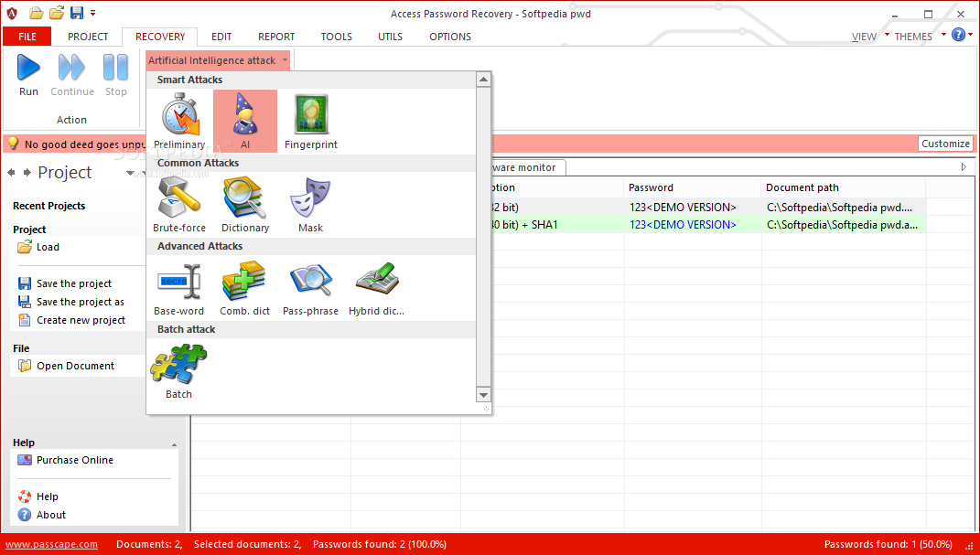Screen dimensions: 980x555
Task: Switch to the UTILS ribbon tab
Action: pos(390,37)
